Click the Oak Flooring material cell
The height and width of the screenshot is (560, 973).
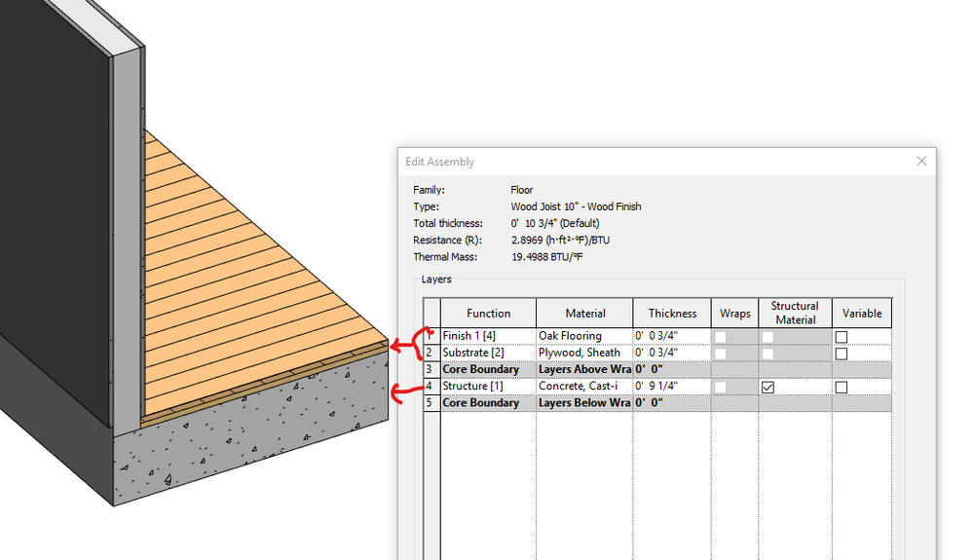pyautogui.click(x=584, y=336)
